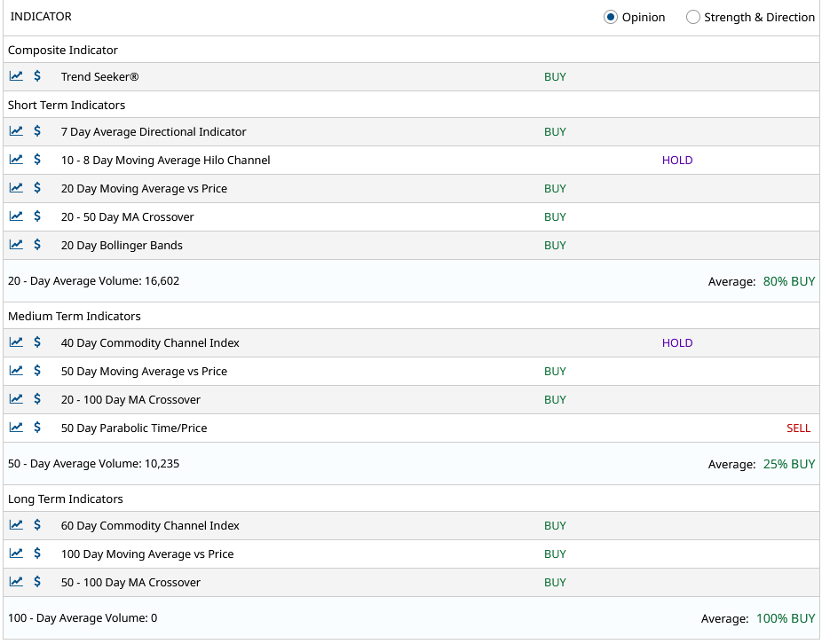Click 40 Day Commodity Channel Index label
This screenshot has height=644, width=822.
point(150,343)
